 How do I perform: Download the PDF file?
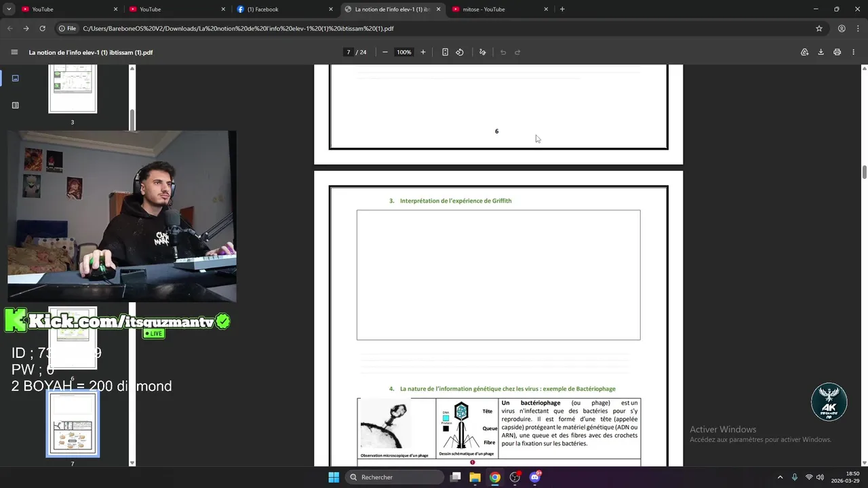[x=821, y=52]
